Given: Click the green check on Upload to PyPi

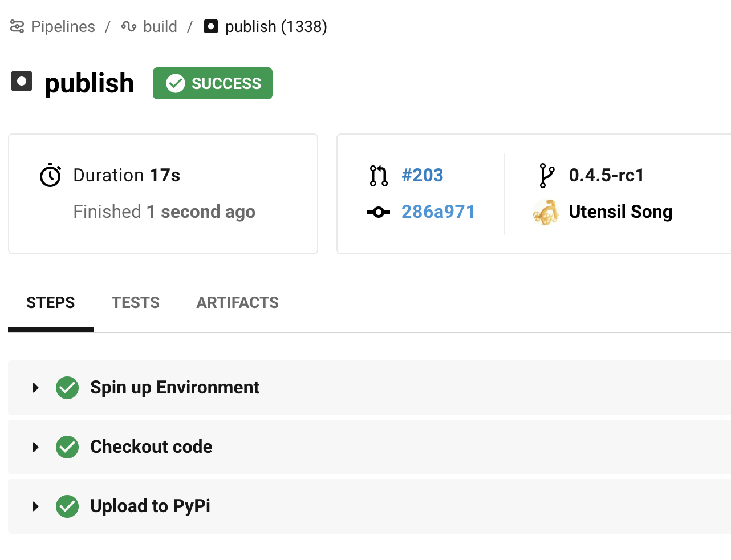Looking at the screenshot, I should point(67,506).
